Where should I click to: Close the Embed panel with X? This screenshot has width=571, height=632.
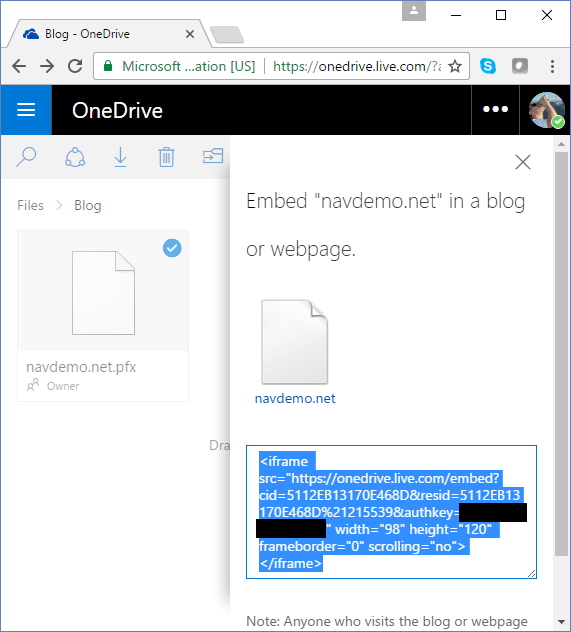click(x=523, y=162)
